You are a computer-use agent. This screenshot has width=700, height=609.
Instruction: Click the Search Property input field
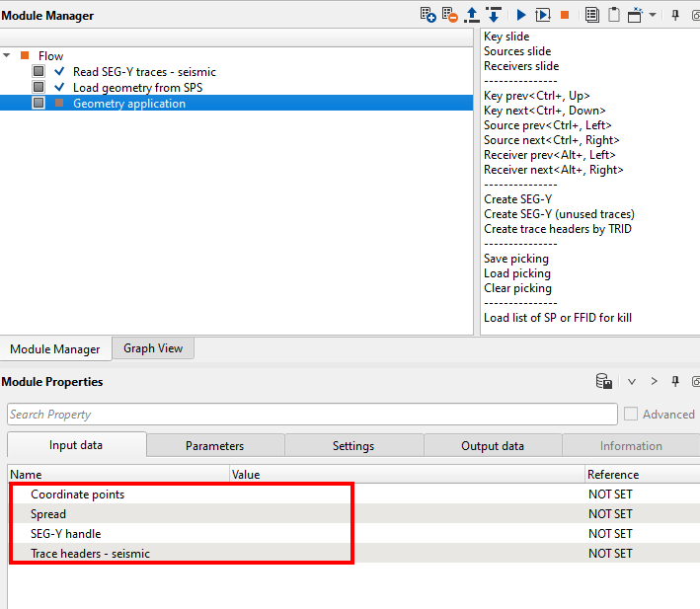pyautogui.click(x=312, y=415)
